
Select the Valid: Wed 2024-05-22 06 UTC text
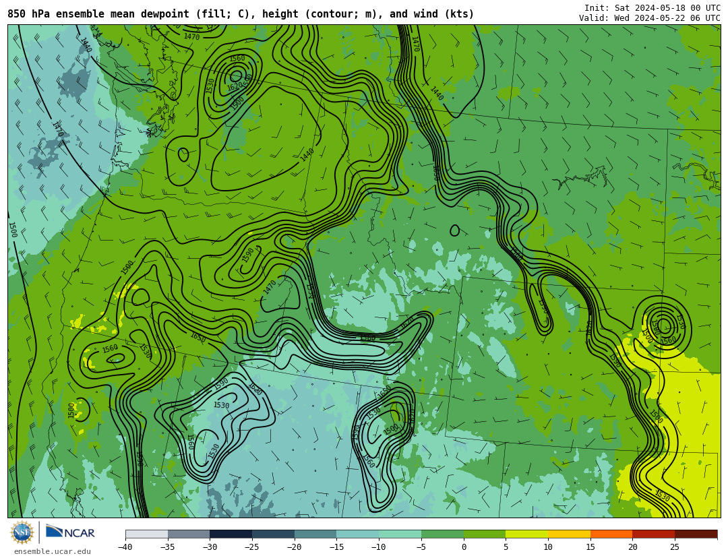tap(650, 18)
